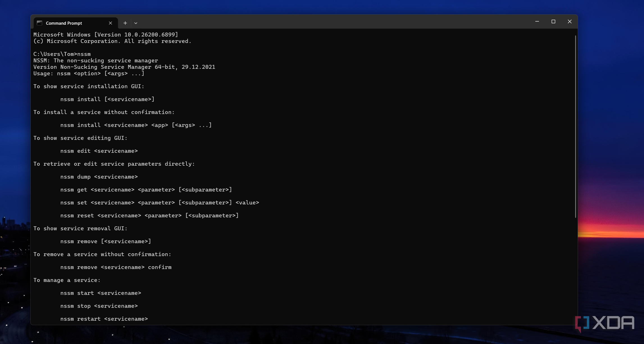Open a new tab with the plus button
The height and width of the screenshot is (344, 644).
coord(125,23)
